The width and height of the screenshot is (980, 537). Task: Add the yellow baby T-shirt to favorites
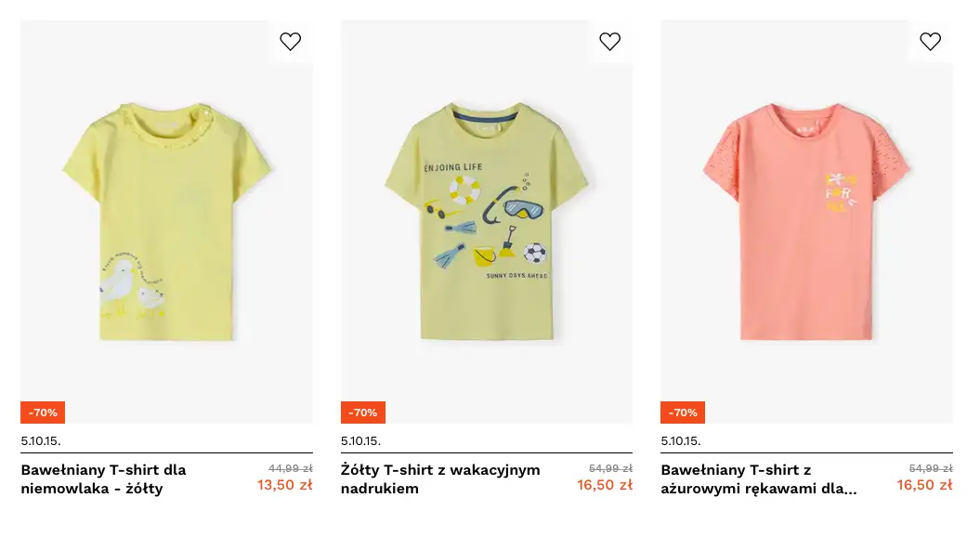291,42
